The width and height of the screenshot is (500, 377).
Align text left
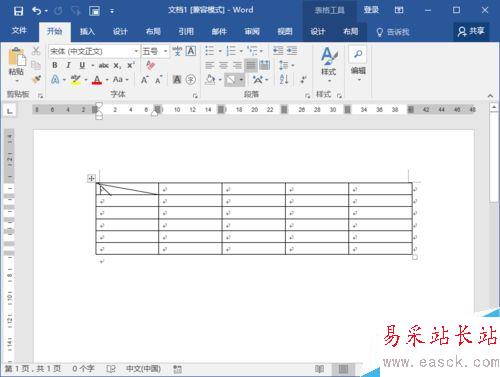210,65
